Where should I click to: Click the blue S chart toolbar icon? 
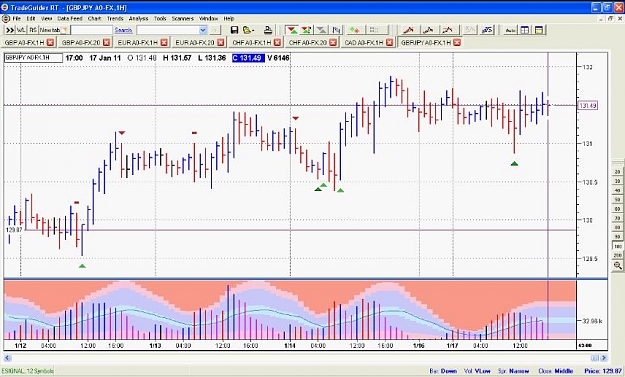coord(487,30)
